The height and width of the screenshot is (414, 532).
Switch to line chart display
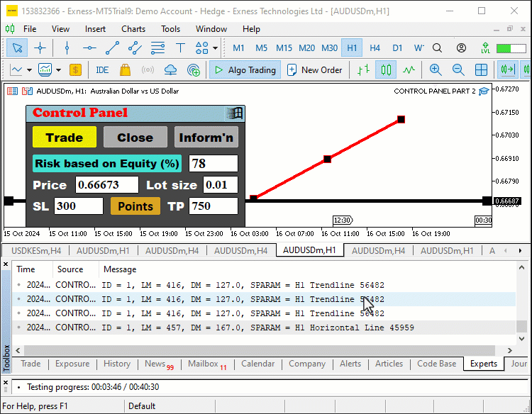tap(409, 70)
